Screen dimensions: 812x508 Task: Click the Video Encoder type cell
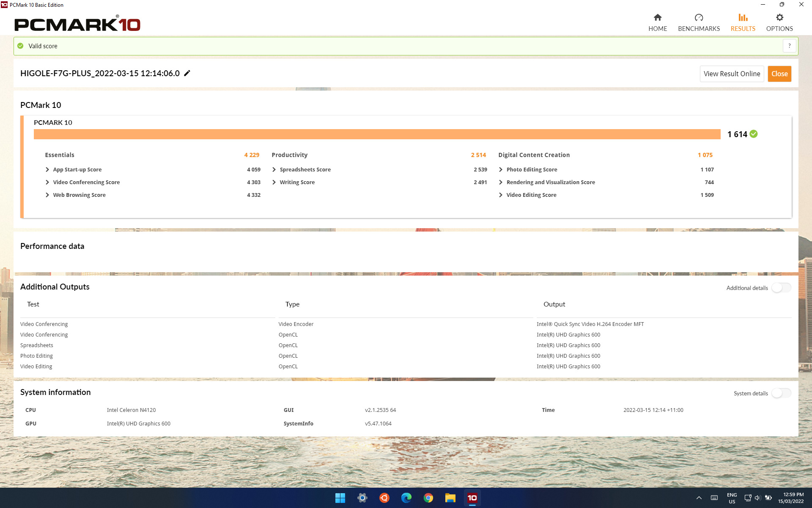click(x=296, y=324)
